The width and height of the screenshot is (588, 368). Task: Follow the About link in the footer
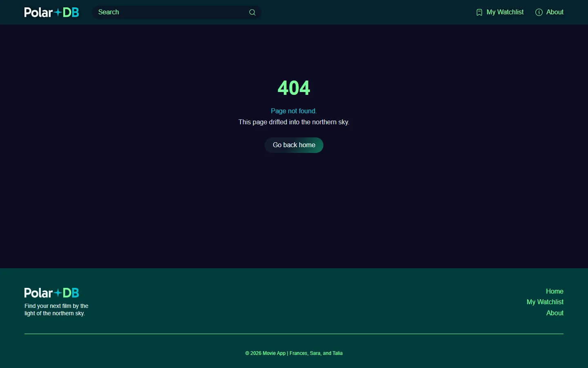tap(555, 313)
